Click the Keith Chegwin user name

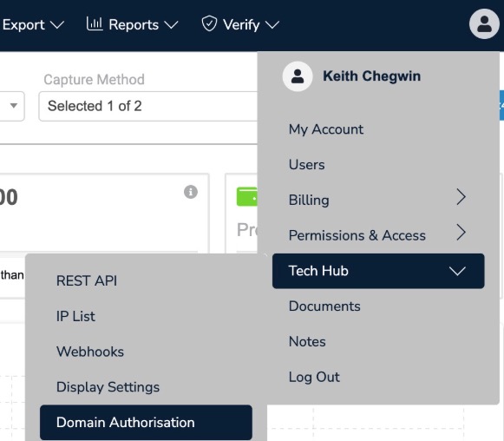pyautogui.click(x=371, y=76)
